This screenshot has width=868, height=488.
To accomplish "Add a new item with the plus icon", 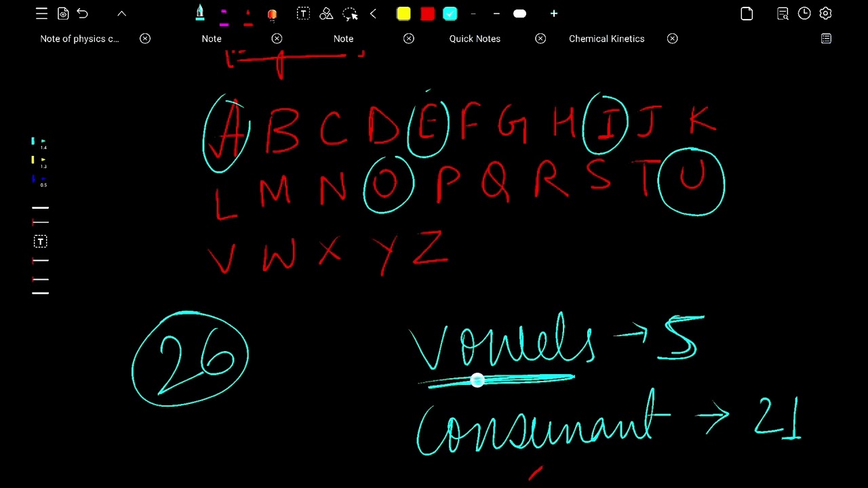I will [x=553, y=14].
